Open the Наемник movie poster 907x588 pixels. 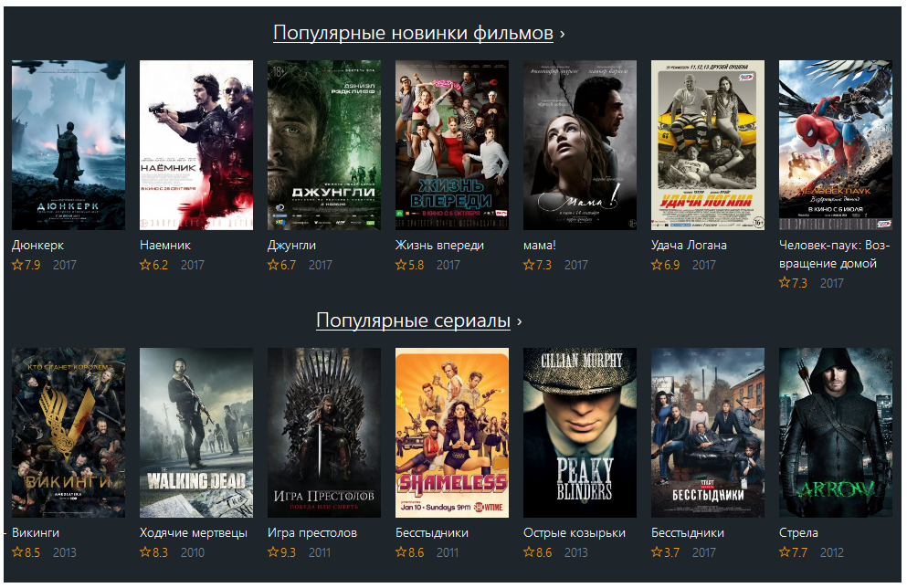point(196,145)
